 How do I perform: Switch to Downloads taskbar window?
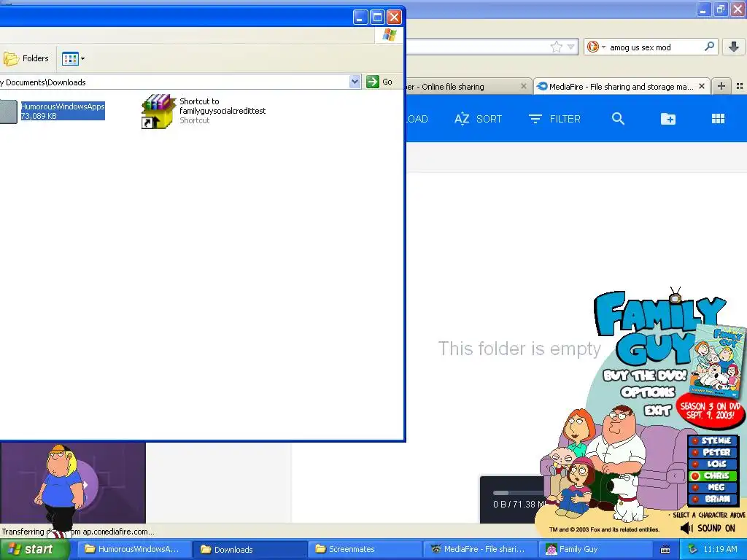pos(248,549)
